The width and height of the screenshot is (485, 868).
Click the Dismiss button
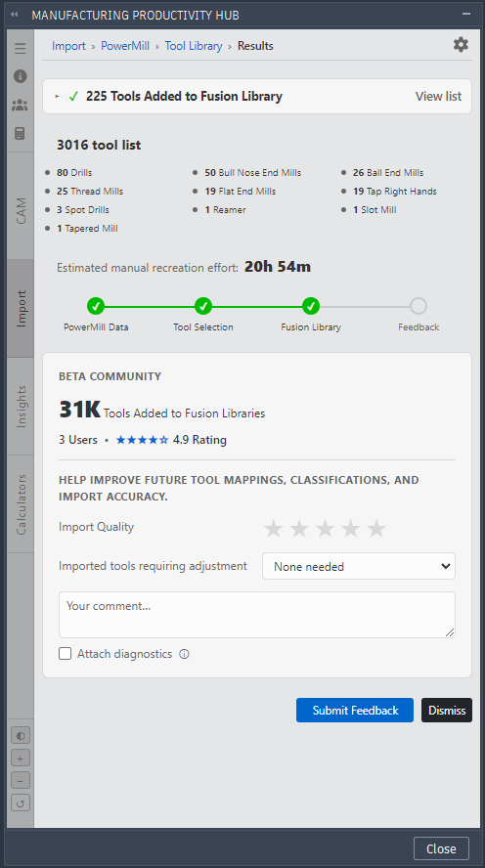pos(447,711)
